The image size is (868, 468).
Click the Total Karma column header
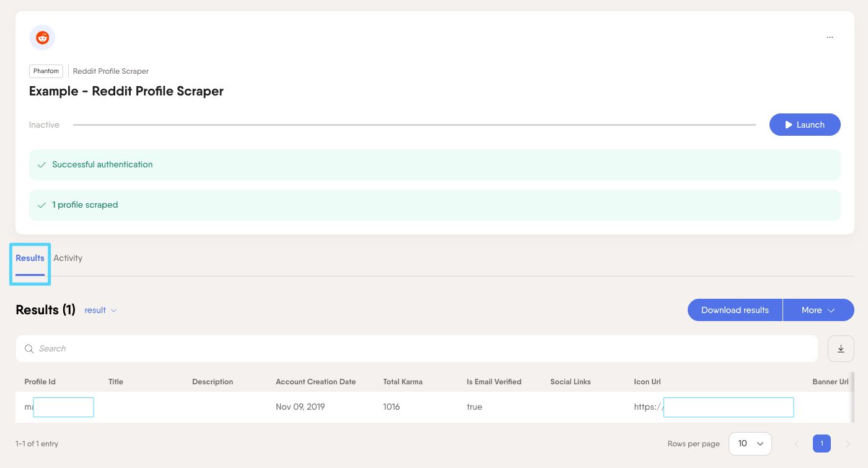[403, 382]
